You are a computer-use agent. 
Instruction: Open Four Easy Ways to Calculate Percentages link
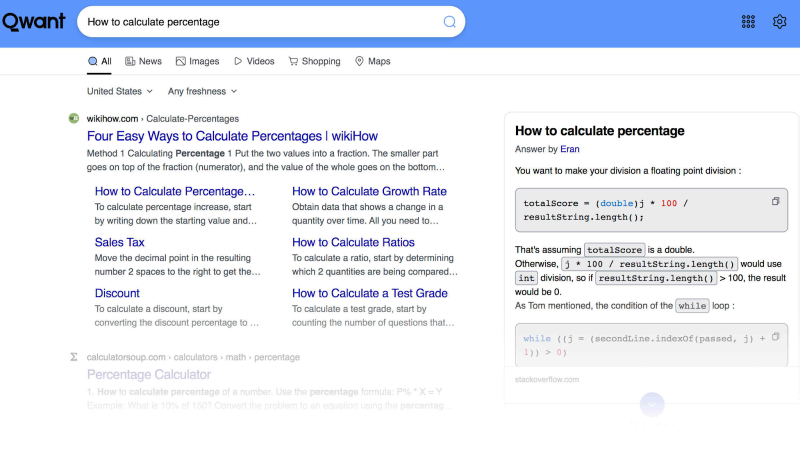(234, 135)
